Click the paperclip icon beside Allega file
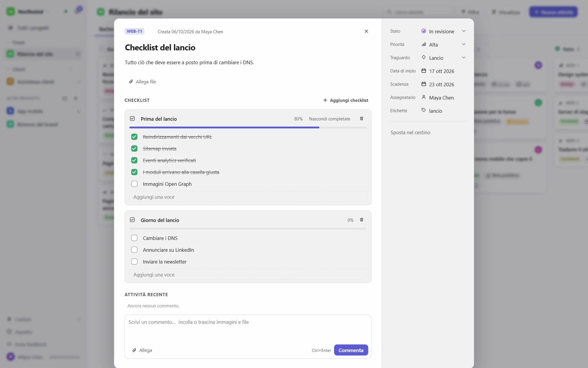 click(x=131, y=82)
